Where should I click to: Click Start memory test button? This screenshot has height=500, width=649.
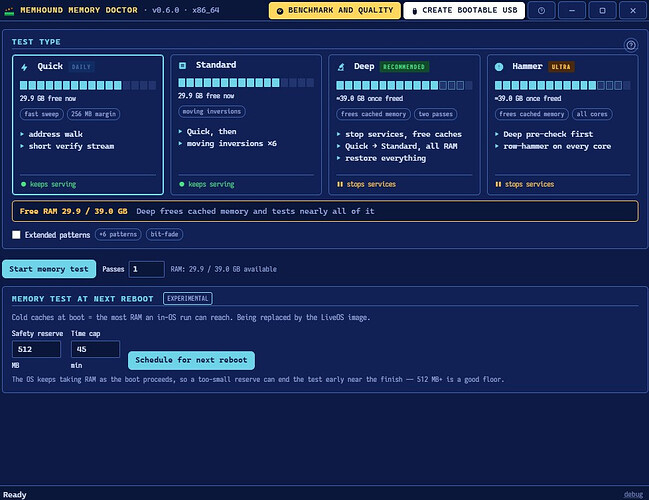[x=49, y=269]
